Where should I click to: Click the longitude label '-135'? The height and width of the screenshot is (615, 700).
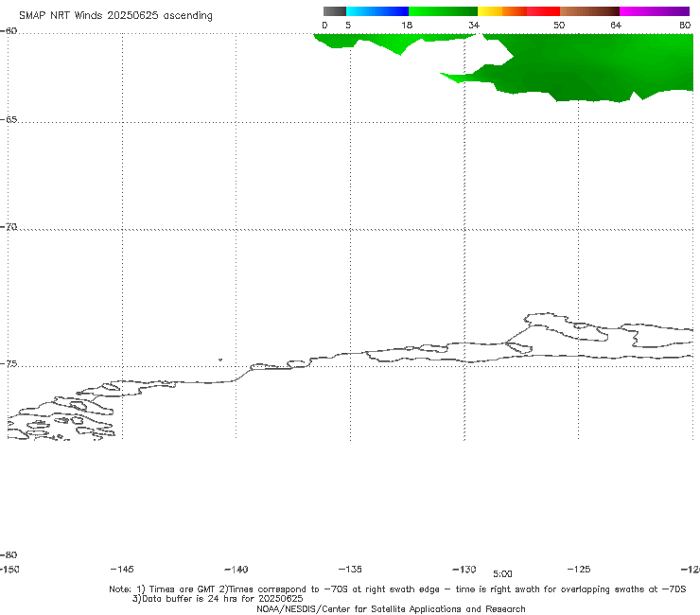coord(350,569)
